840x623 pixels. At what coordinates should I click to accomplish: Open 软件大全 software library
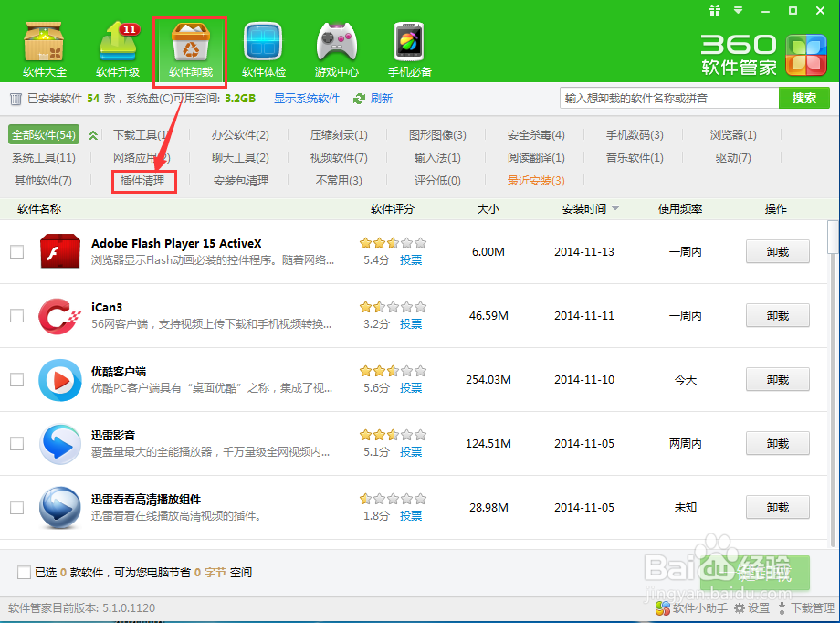pyautogui.click(x=45, y=49)
